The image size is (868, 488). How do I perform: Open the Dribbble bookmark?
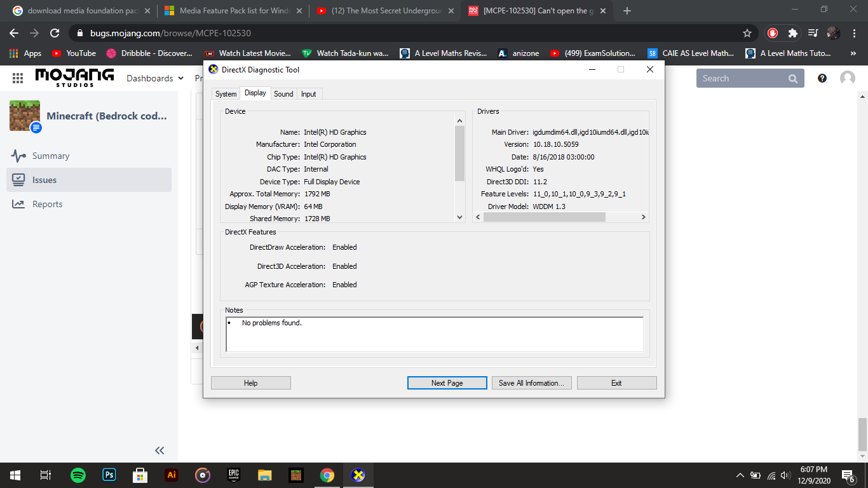149,53
